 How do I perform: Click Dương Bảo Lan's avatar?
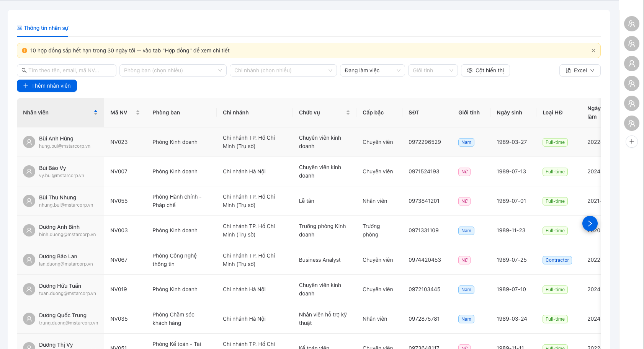[x=29, y=260]
